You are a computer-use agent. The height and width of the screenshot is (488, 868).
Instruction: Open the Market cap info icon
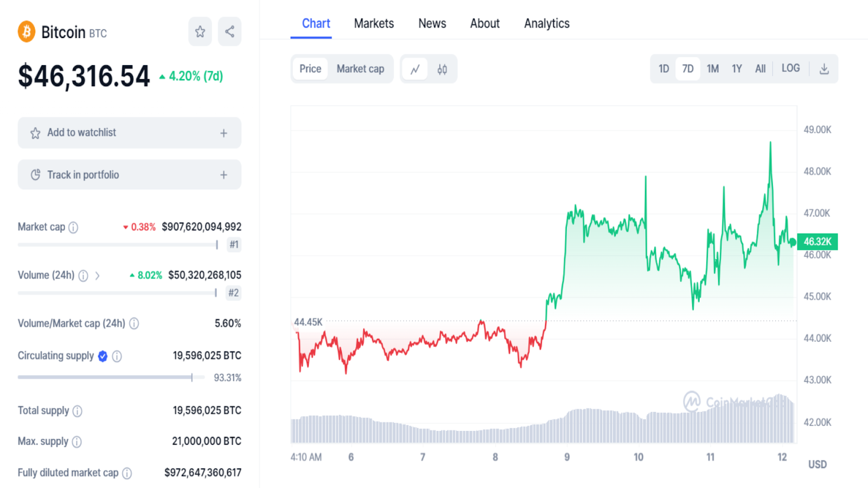tap(73, 227)
